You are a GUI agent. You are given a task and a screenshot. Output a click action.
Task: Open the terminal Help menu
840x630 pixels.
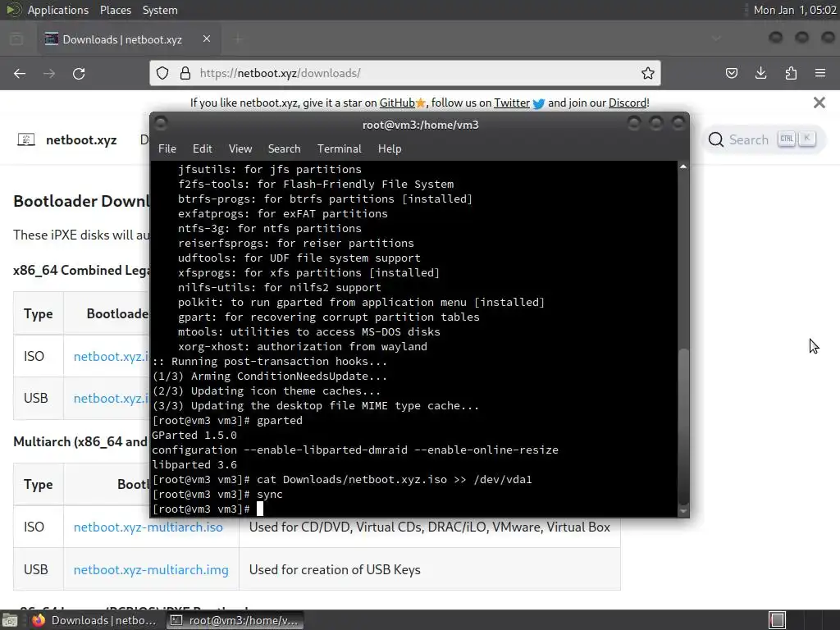coord(390,149)
